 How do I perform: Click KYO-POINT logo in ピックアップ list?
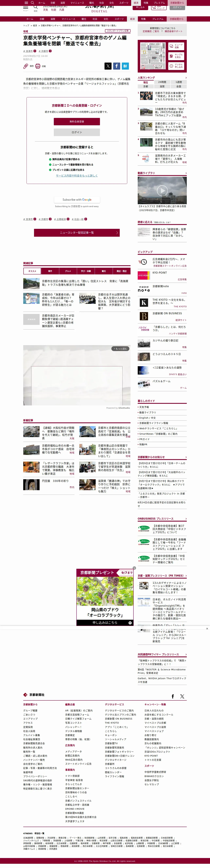tap(144, 275)
